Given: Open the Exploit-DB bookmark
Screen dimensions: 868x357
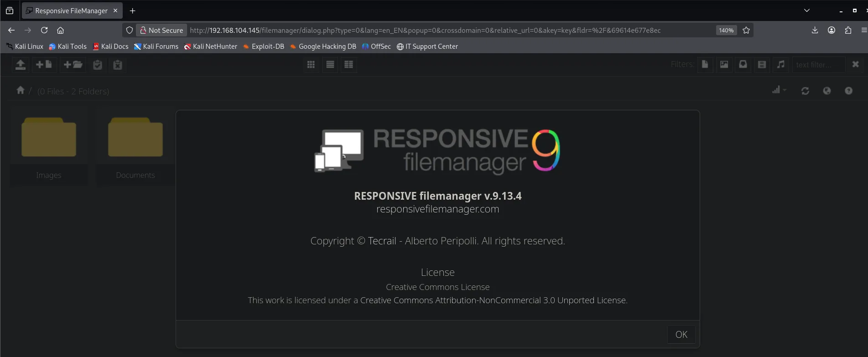Looking at the screenshot, I should point(264,47).
